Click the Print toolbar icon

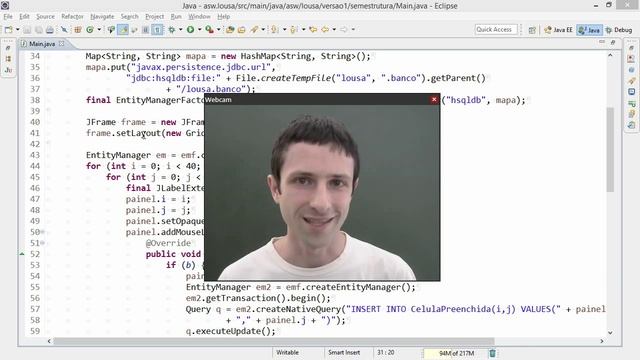pos(49,30)
